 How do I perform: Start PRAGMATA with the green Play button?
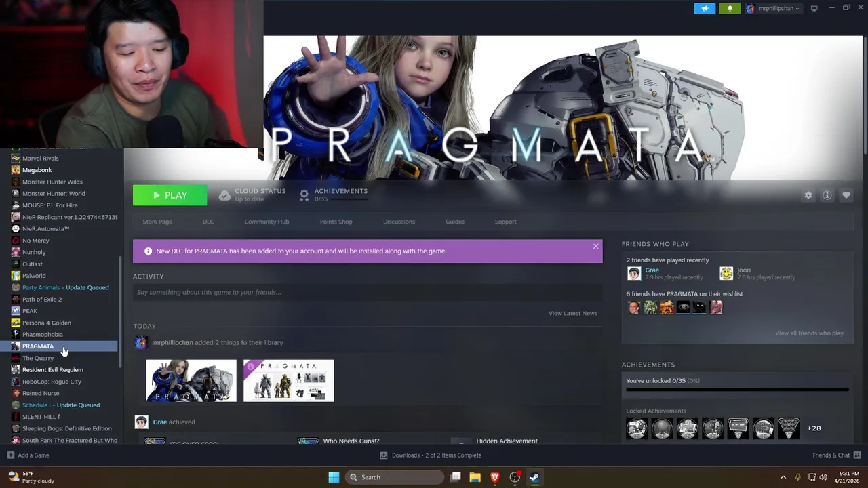(170, 195)
